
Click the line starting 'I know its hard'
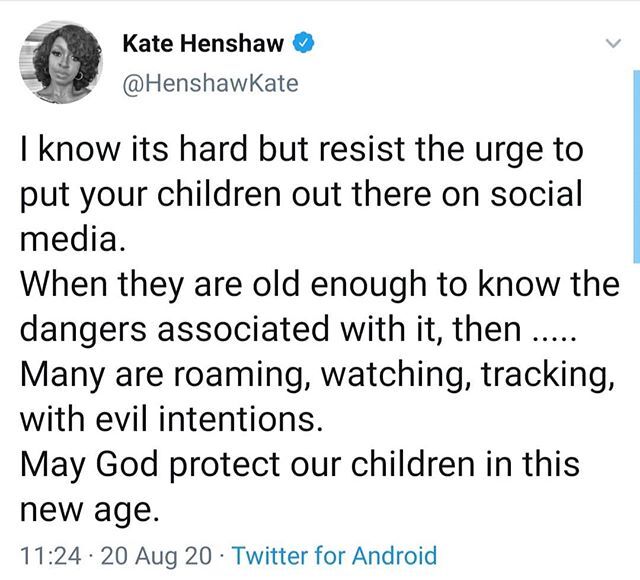pyautogui.click(x=302, y=149)
